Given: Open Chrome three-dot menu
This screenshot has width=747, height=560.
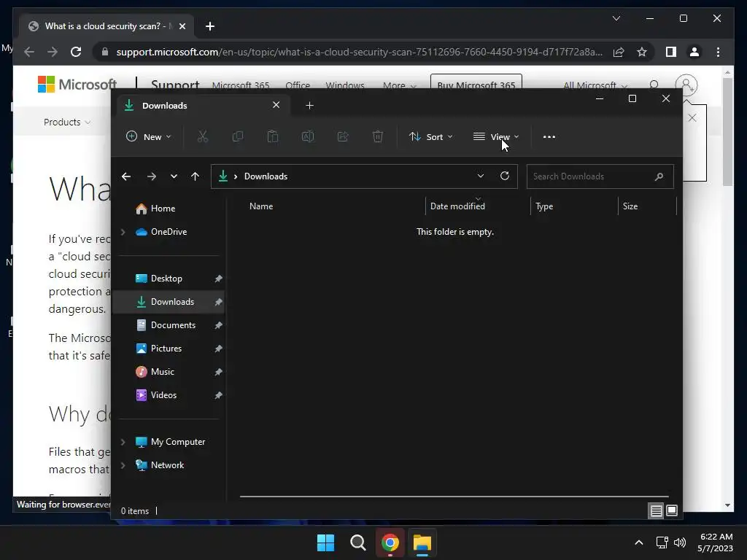Looking at the screenshot, I should click(x=718, y=52).
